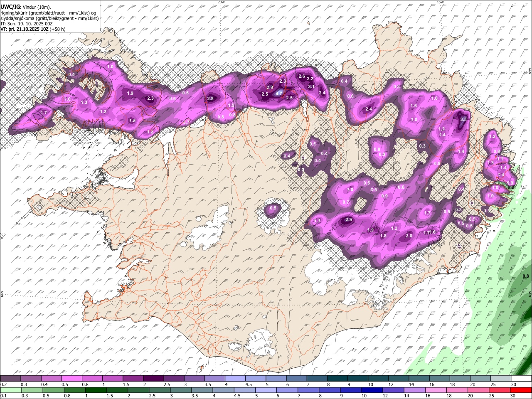Pick the white 30 swatch in snow legend
532x399 pixels.
point(522,378)
